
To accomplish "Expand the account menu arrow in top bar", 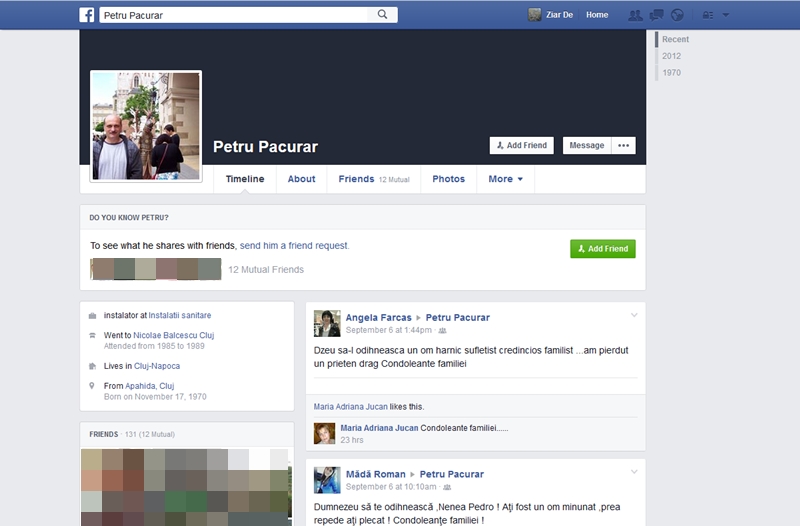I will click(x=726, y=15).
